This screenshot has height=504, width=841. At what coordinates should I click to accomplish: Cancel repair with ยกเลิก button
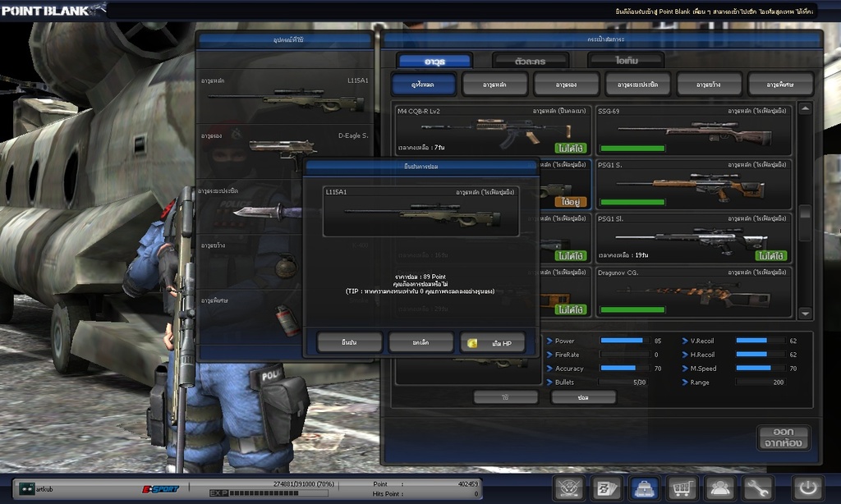[x=420, y=342]
